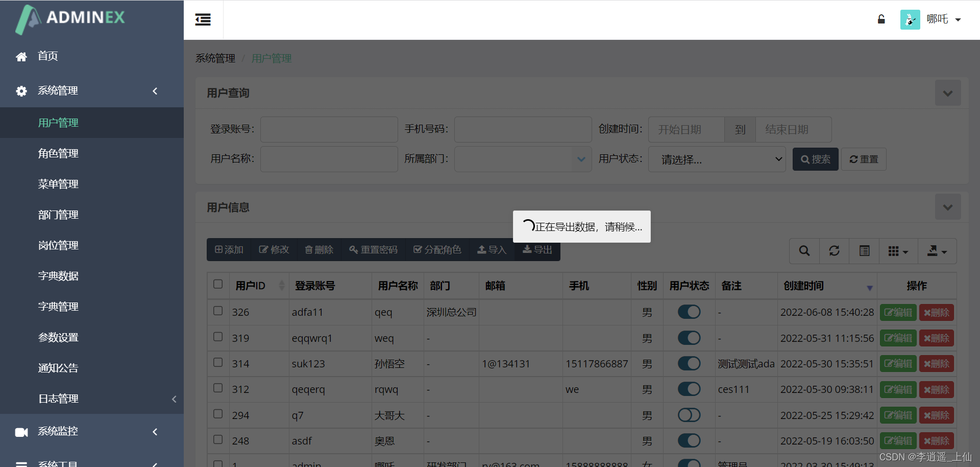Collapse the 用户查询 panel
The height and width of the screenshot is (467, 980).
[948, 93]
